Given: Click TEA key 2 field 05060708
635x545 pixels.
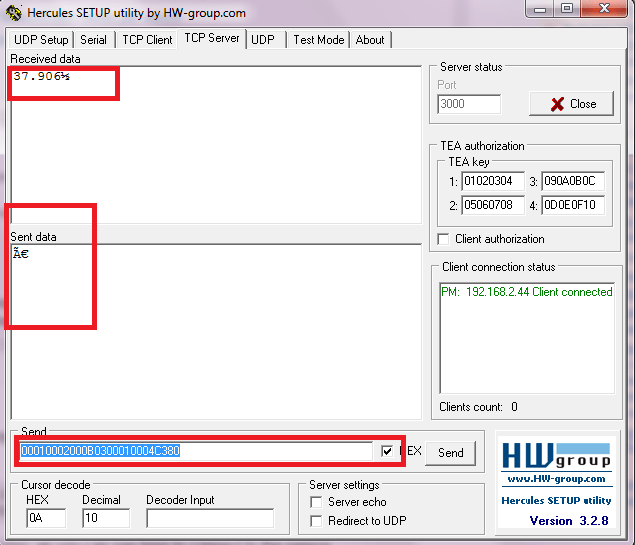Looking at the screenshot, I should point(493,205).
